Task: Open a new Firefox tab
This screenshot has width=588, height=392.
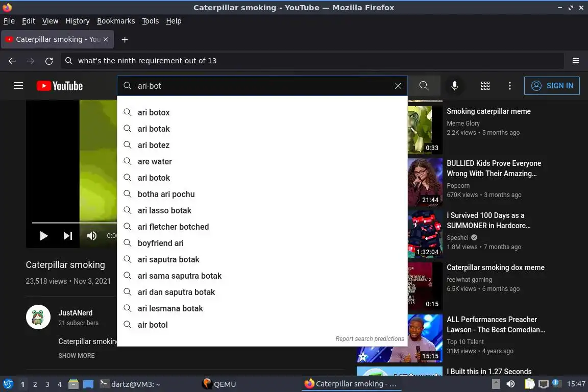Action: click(125, 39)
